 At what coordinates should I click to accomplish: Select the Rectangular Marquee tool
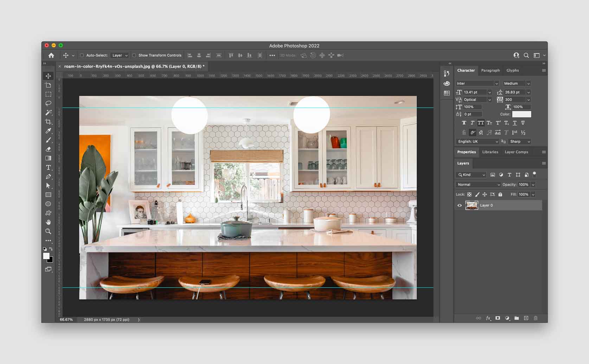(x=48, y=94)
